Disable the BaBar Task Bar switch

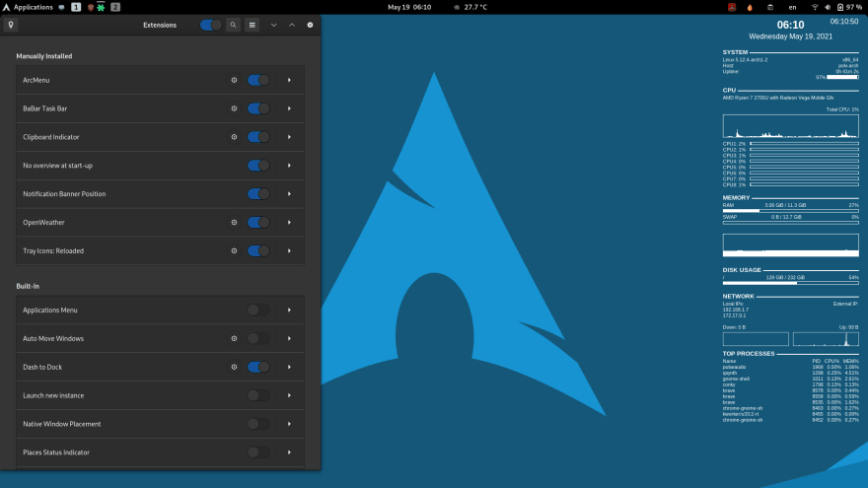point(258,108)
